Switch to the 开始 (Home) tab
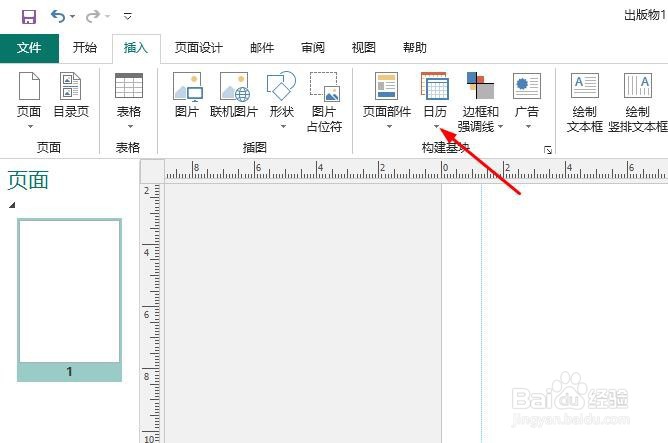The width and height of the screenshot is (668, 443). [x=85, y=48]
